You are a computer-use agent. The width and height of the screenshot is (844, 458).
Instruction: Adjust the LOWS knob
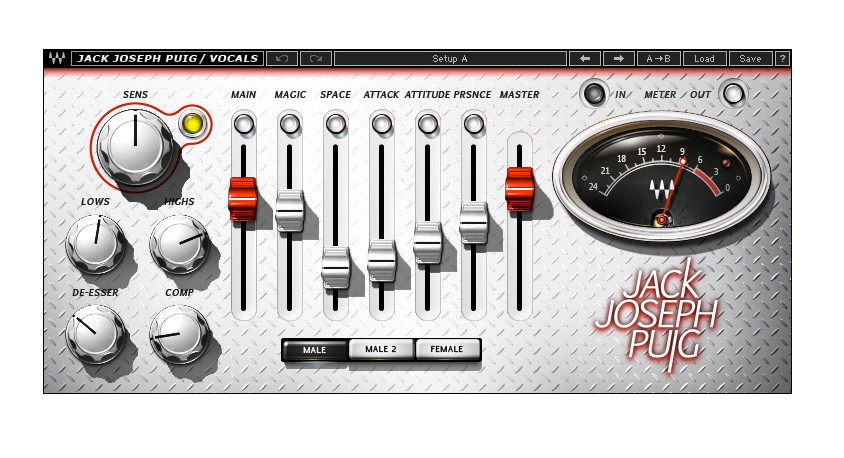[95, 243]
